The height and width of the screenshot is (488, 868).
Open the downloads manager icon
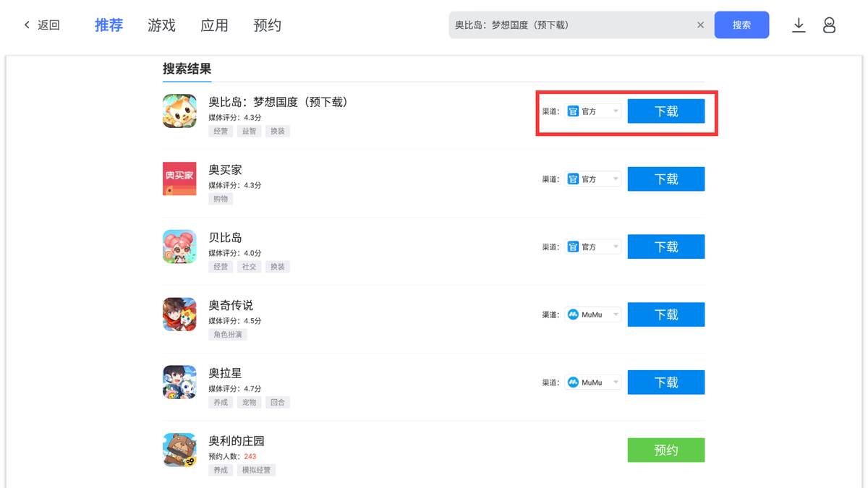(799, 25)
